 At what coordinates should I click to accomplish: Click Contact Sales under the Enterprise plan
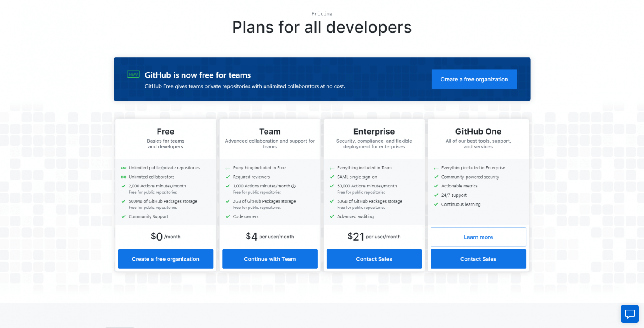click(374, 259)
